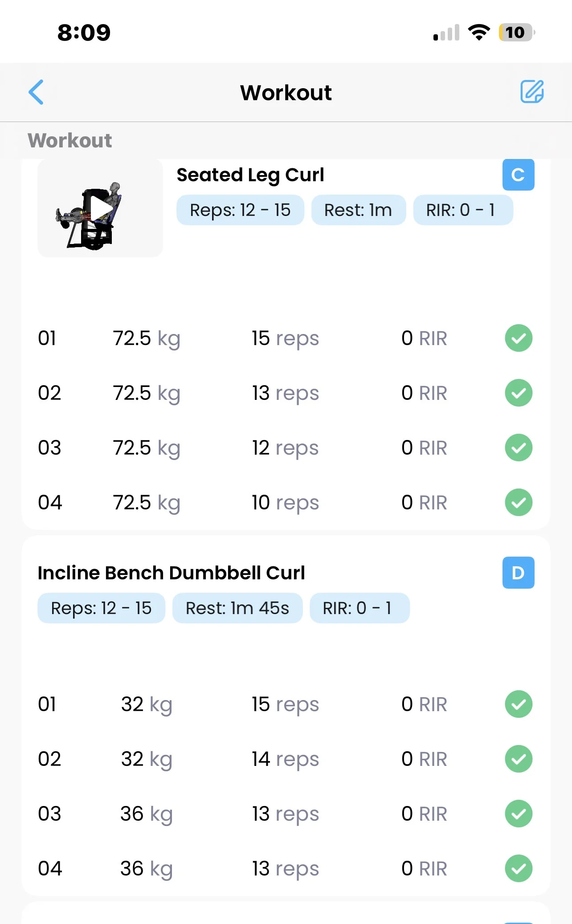
Task: Toggle Incline Bench Dumbbell Curl set 01 checkmark
Action: [519, 704]
